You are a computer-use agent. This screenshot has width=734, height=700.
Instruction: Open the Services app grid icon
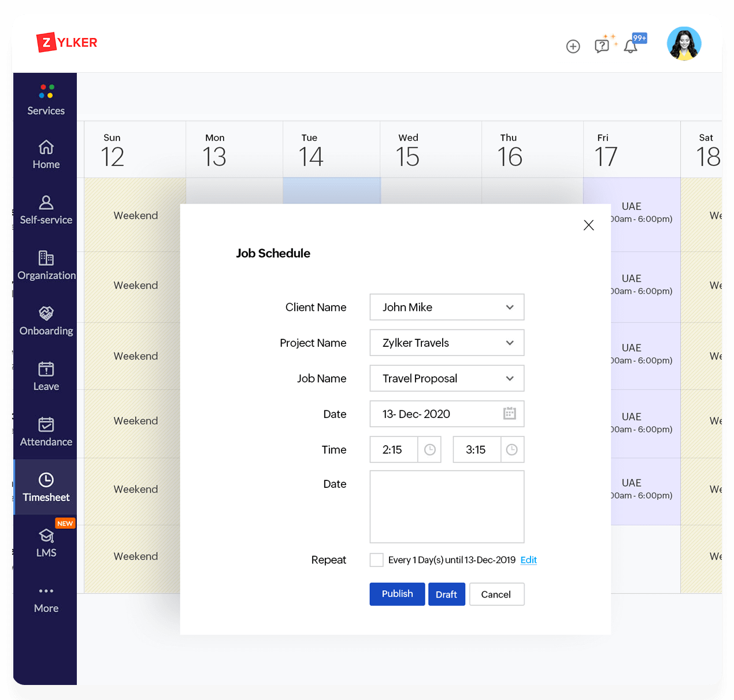pyautogui.click(x=46, y=91)
